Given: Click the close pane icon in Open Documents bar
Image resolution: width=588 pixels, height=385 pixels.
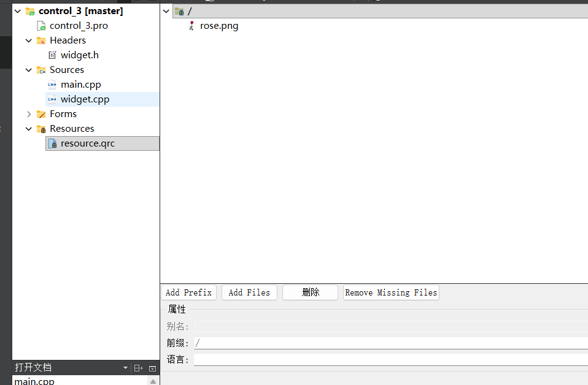Looking at the screenshot, I should 152,368.
